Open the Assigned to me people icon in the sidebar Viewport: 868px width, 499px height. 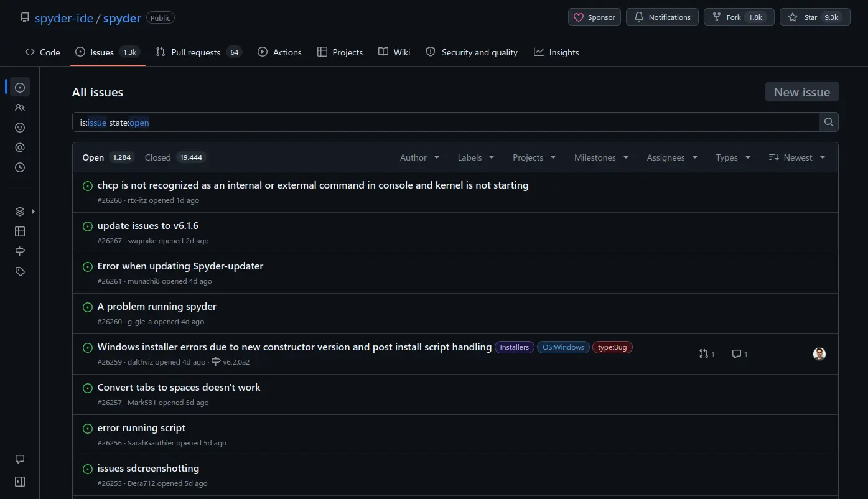[x=20, y=108]
